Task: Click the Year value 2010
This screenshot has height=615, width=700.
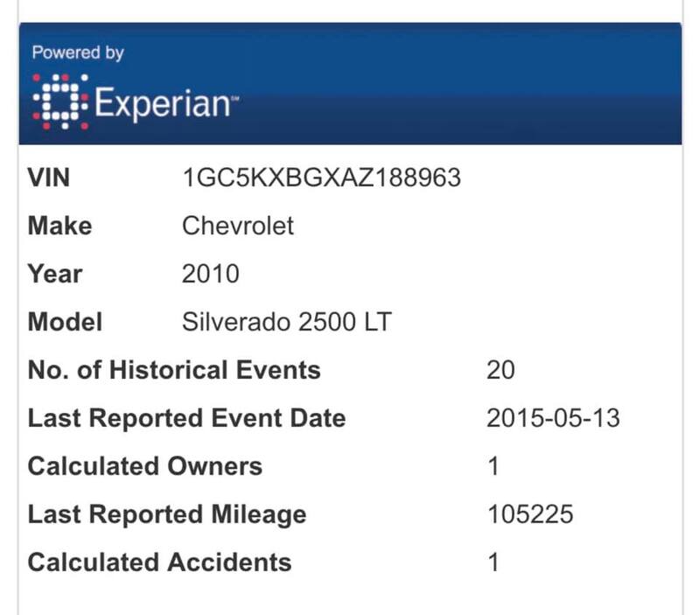Action: (211, 274)
